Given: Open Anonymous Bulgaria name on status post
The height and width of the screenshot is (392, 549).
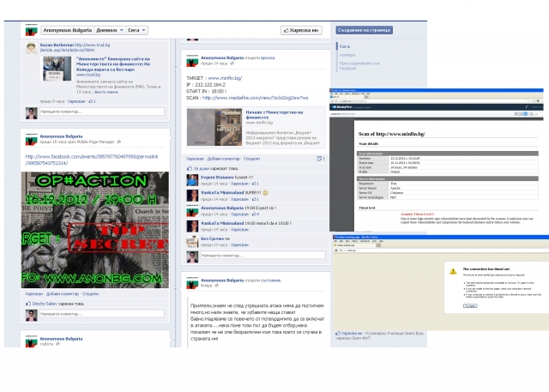Looking at the screenshot, I should click(222, 280).
